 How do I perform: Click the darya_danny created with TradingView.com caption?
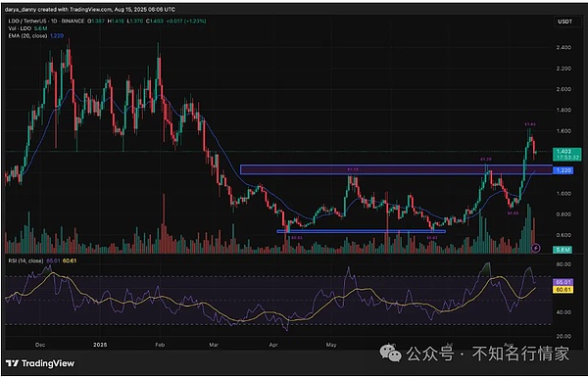pos(90,9)
